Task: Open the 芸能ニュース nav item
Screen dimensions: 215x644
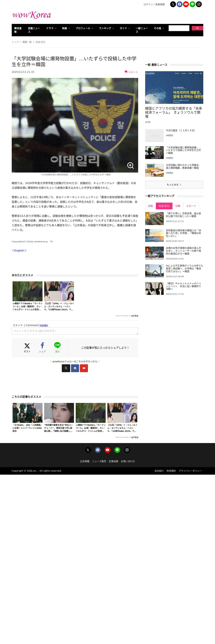Action: [34, 30]
